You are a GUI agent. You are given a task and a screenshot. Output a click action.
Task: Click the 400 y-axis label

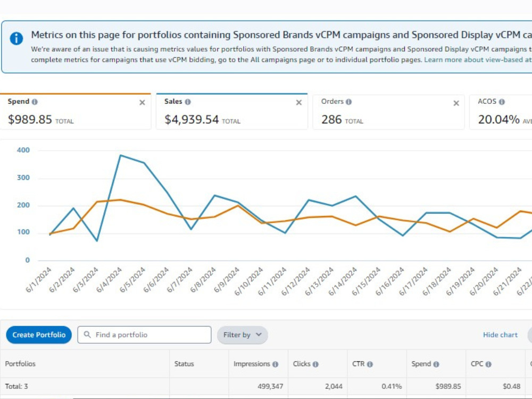[x=23, y=150]
